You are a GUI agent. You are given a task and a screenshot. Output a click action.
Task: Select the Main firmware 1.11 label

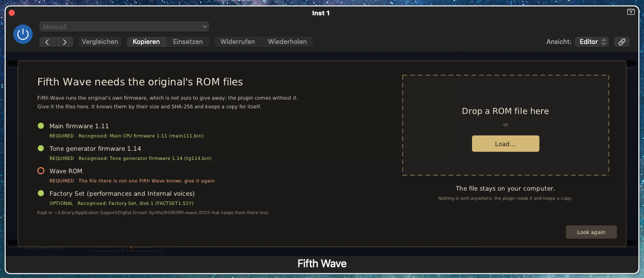point(79,126)
